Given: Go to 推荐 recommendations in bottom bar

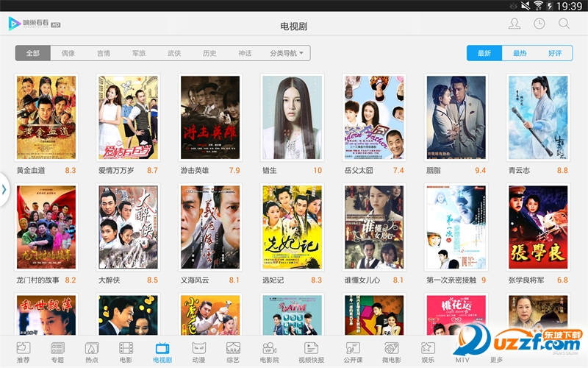Looking at the screenshot, I should [x=23, y=352].
